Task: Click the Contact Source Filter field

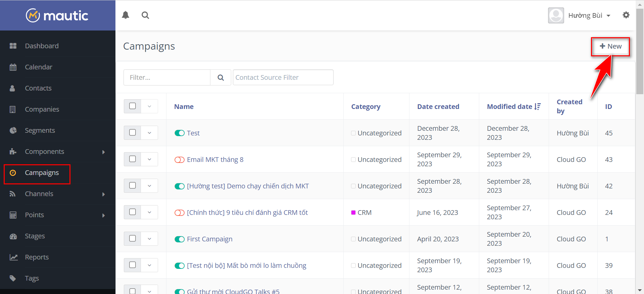Action: 283,77
